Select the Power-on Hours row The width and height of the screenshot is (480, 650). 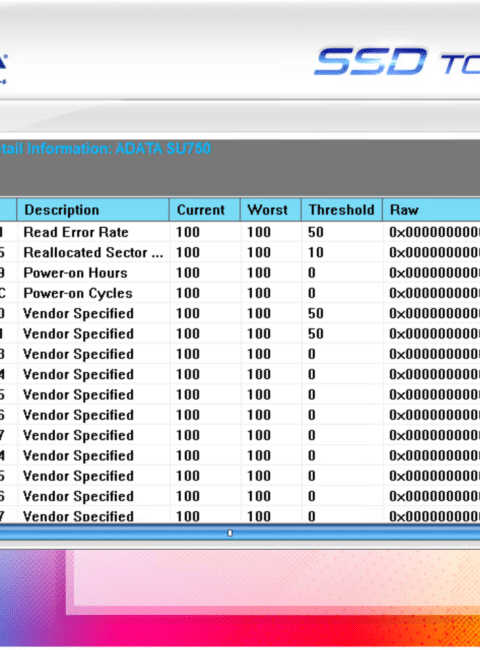coord(240,273)
